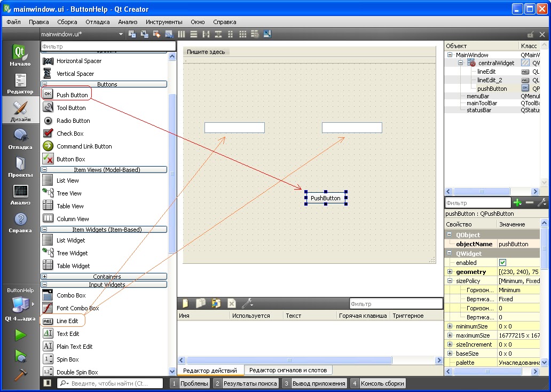Toggle sidebar visibility button at bottom-left

(48, 383)
